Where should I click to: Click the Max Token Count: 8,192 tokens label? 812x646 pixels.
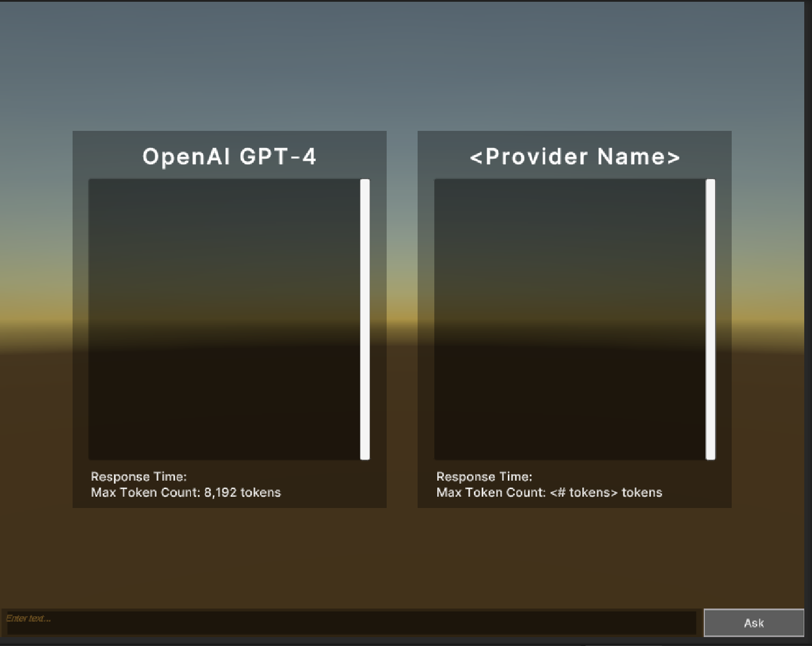[186, 493]
